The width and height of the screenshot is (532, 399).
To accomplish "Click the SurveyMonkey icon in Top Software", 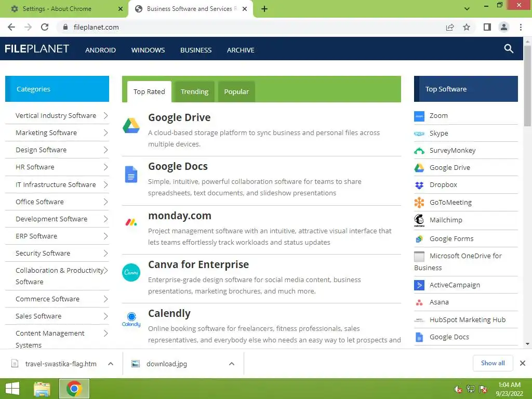I will pyautogui.click(x=419, y=151).
